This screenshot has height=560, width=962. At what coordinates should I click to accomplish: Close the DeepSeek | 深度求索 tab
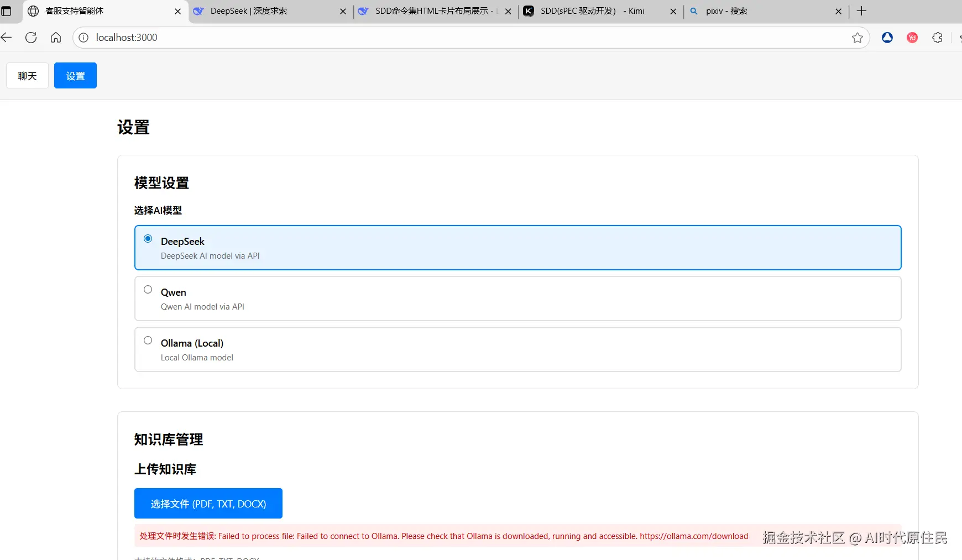(343, 11)
